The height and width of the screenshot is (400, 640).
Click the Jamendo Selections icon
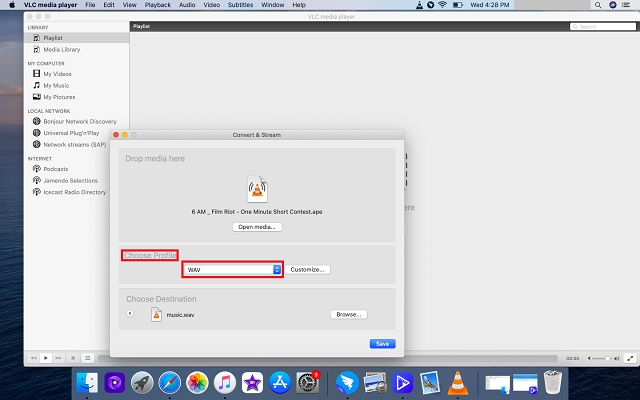(x=36, y=180)
